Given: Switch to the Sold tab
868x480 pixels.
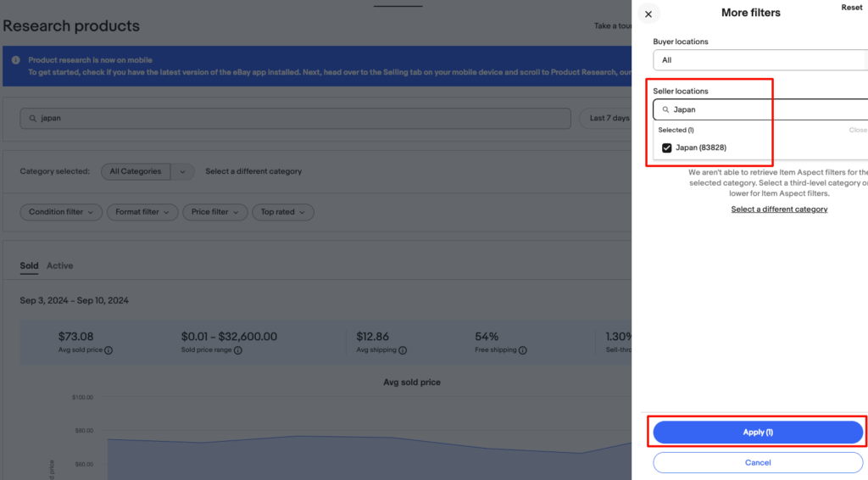Looking at the screenshot, I should 30,265.
